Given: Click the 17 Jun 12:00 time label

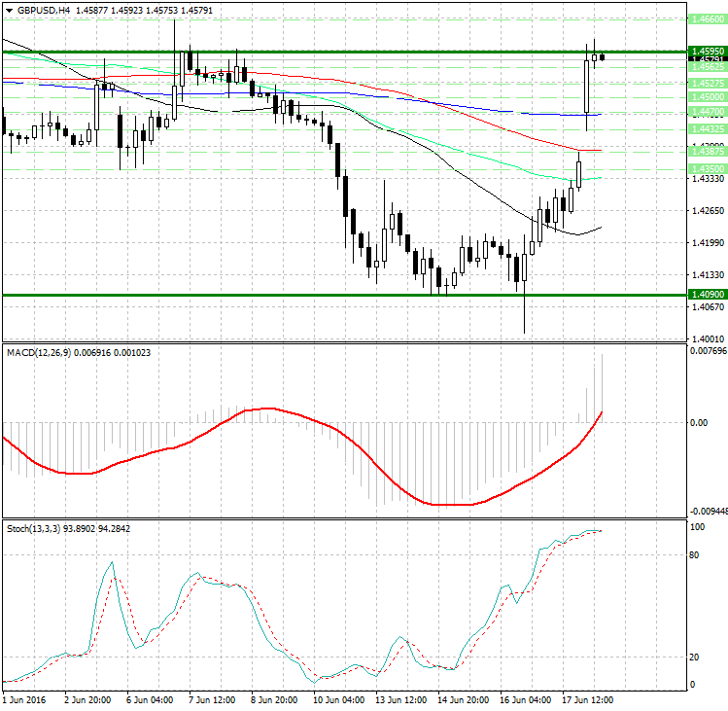Looking at the screenshot, I should (x=587, y=700).
